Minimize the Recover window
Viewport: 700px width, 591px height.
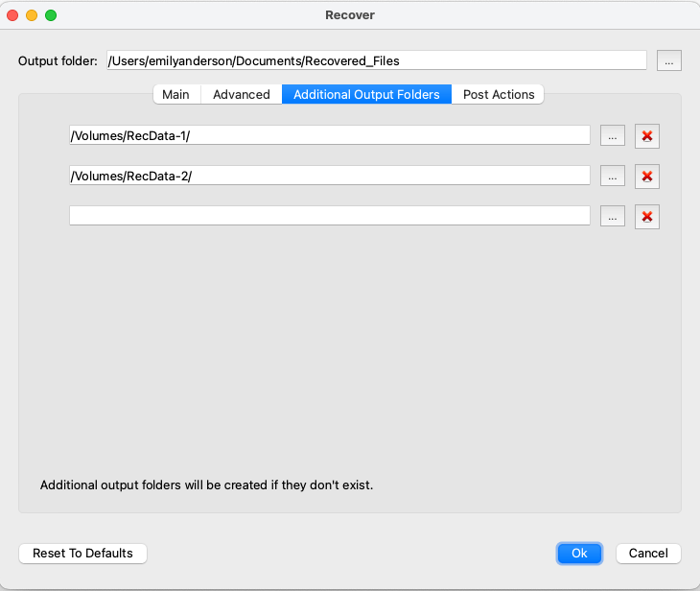coord(32,15)
